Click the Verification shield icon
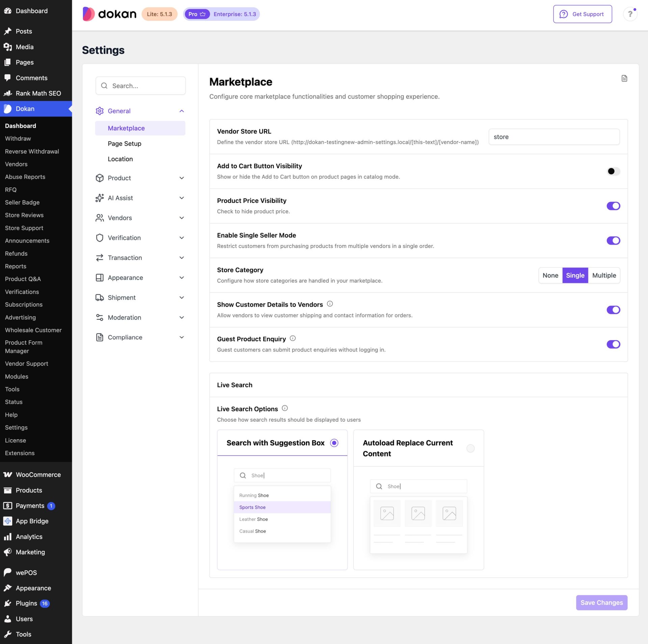This screenshot has height=644, width=648. click(100, 238)
